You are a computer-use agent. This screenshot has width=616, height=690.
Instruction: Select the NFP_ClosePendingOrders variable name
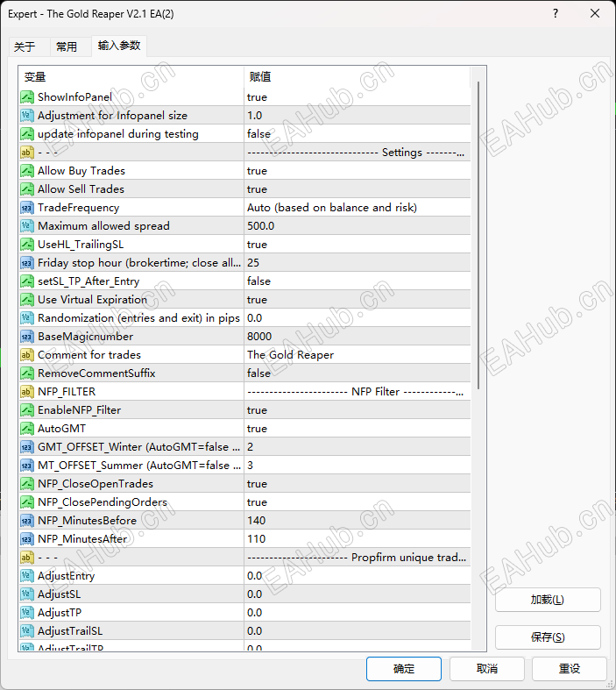(x=103, y=502)
